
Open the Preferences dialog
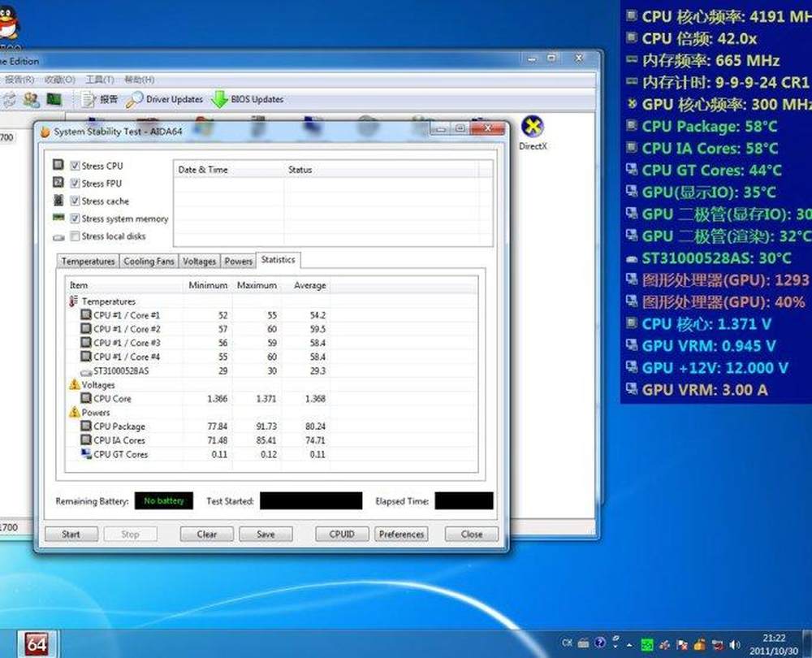[401, 535]
